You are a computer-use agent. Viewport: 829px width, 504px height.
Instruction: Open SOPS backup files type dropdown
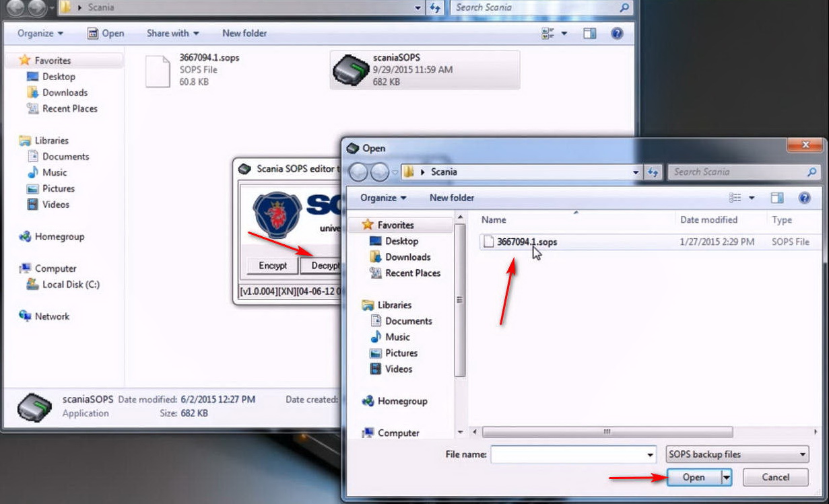pos(737,455)
